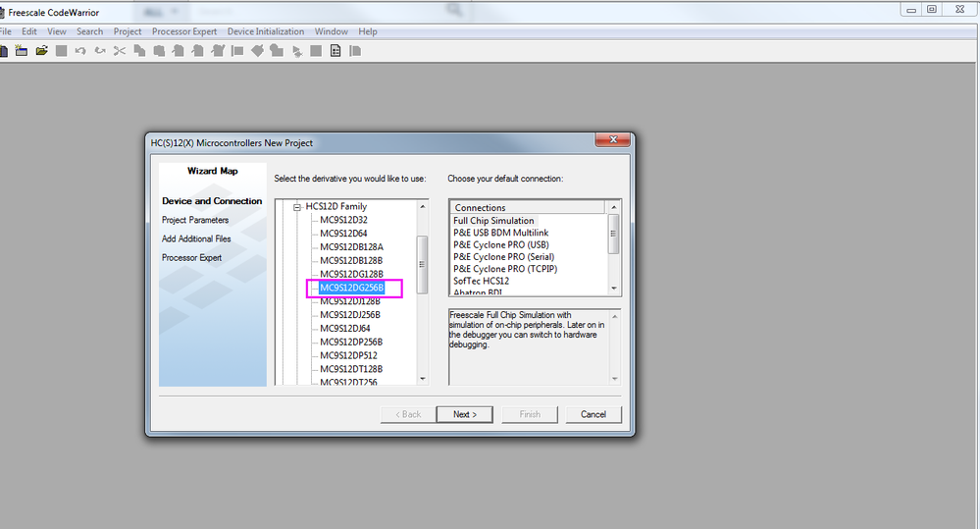Viewport: 980px width, 529px height.
Task: Click Processor Expert in Wizard Map
Action: point(192,257)
